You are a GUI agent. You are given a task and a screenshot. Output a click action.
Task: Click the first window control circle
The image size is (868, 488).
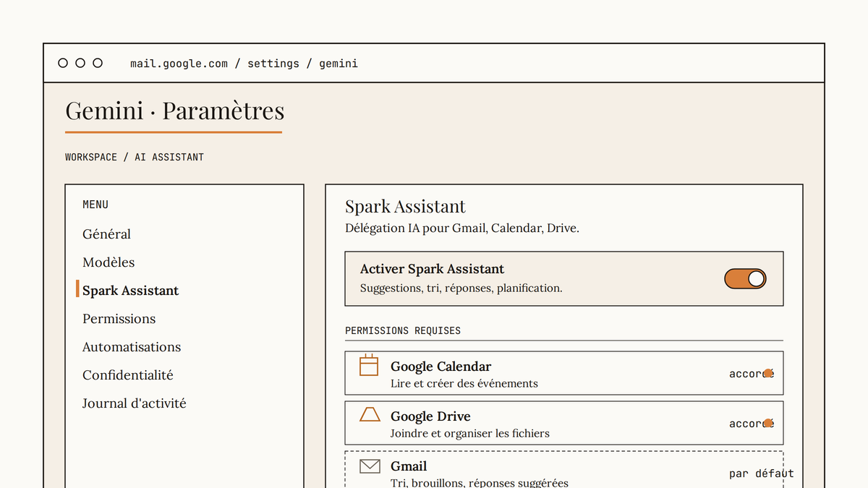[x=63, y=63]
